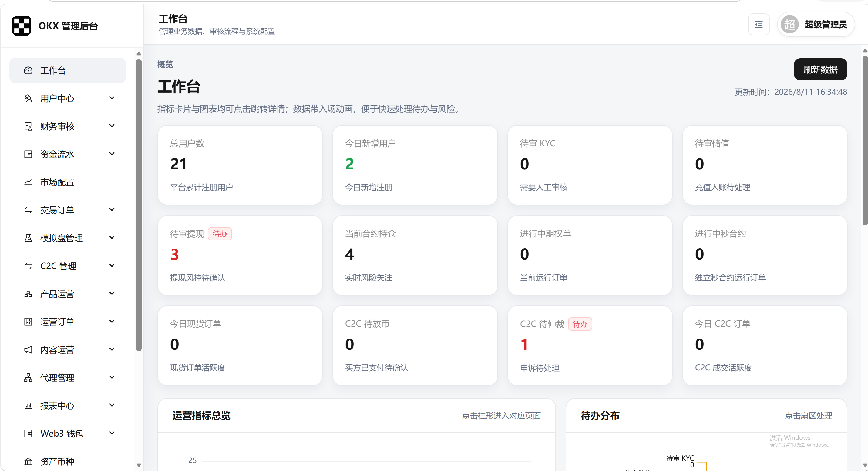
Task: Open the 超级管理员 account menu
Action: tap(816, 24)
